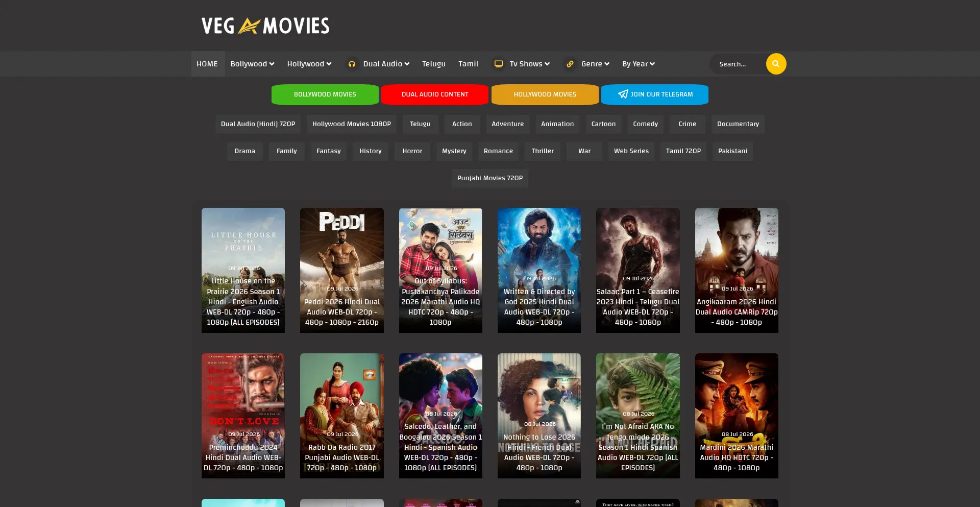Viewport: 980px width, 507px height.
Task: Open the Salaar Part 1 Ceasefire poster
Action: coord(638,270)
